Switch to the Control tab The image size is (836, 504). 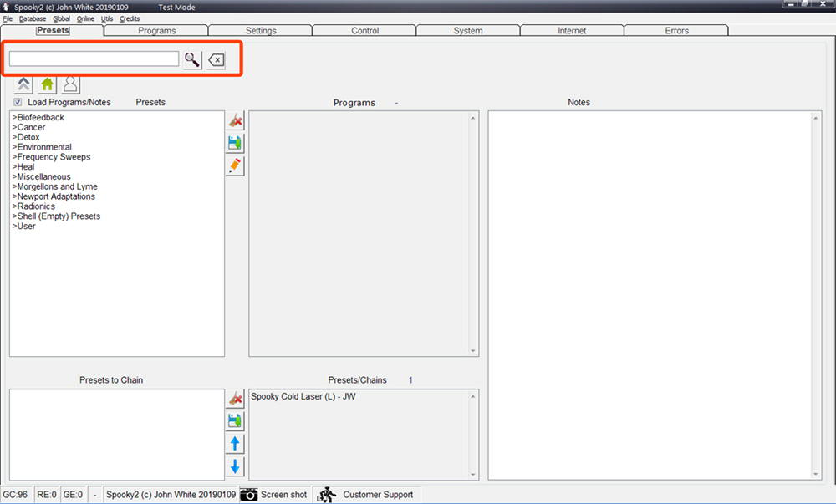pos(364,29)
